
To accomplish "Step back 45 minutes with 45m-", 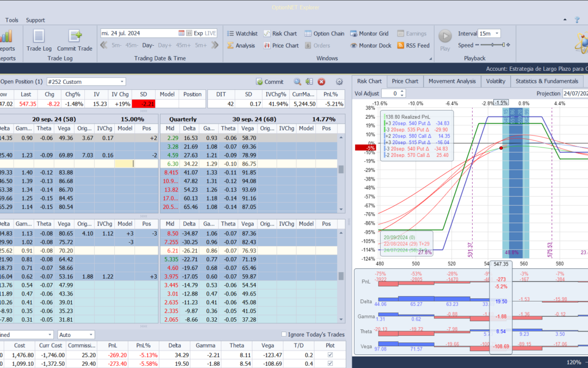I will pos(132,45).
